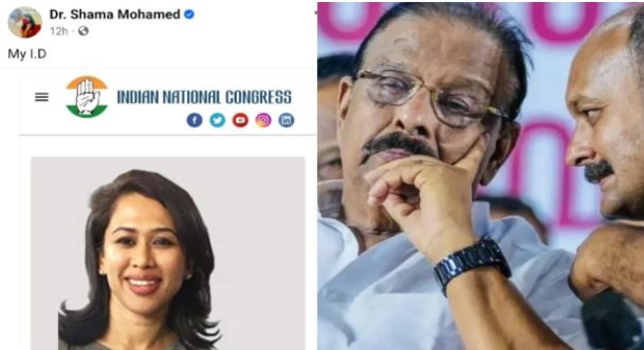The height and width of the screenshot is (350, 644).
Task: Open the Instagram camera icon
Action: pyautogui.click(x=264, y=120)
